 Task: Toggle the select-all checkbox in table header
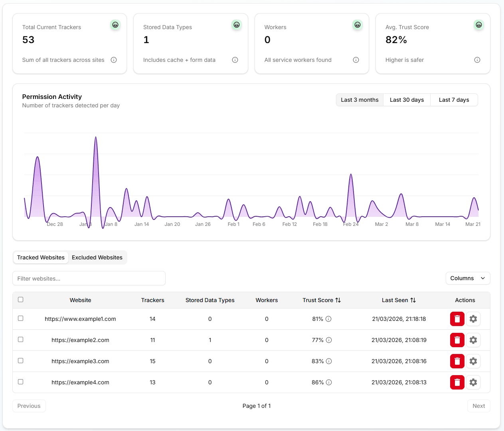(21, 300)
